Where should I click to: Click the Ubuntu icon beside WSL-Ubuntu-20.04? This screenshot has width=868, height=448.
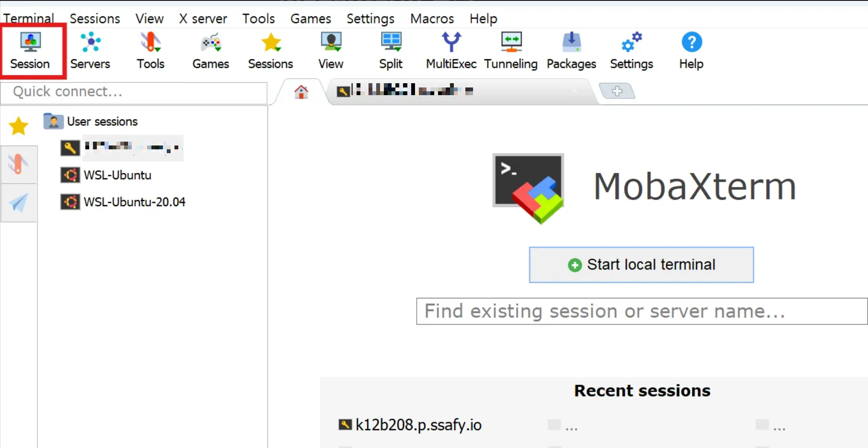70,202
